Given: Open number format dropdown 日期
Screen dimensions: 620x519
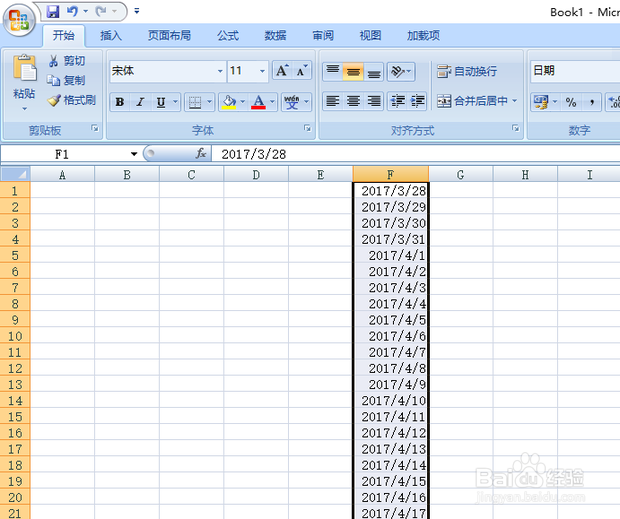Looking at the screenshot, I should (x=575, y=71).
